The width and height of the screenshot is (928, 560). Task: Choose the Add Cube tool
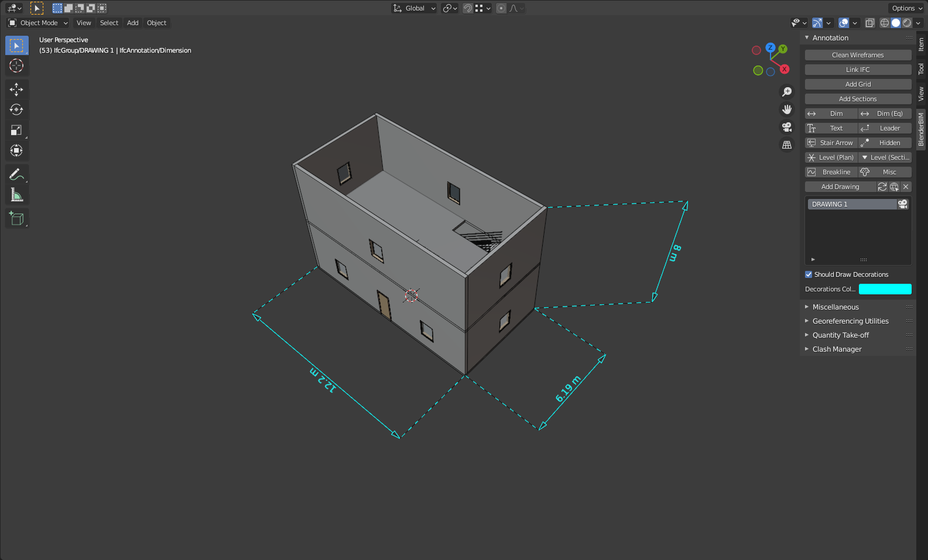16,218
